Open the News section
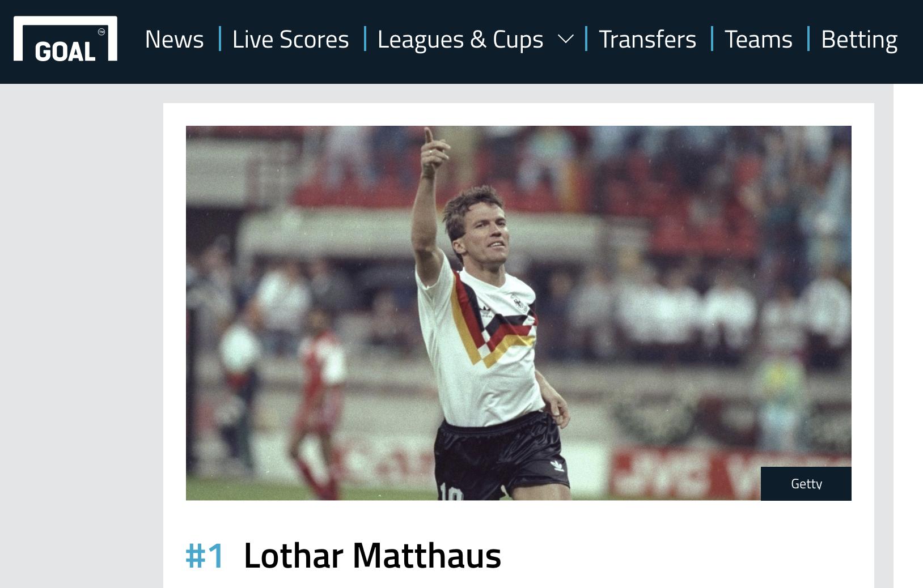923x588 pixels. pyautogui.click(x=174, y=39)
